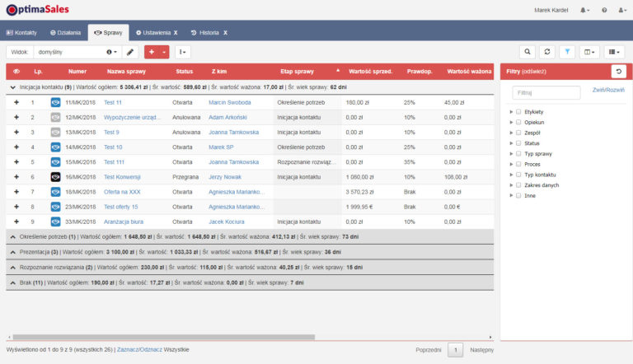633x364 pixels.
Task: Click the grey case icon for 12/MK/2018
Action: [56, 118]
